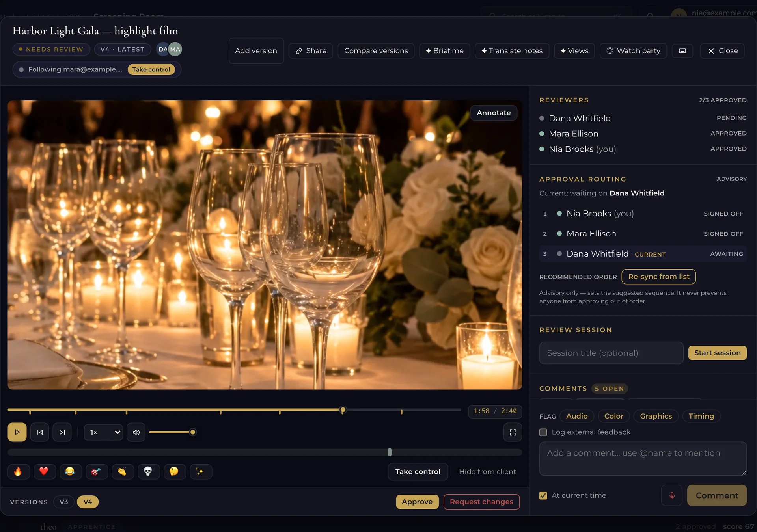
Task: Toggle the Audio flag
Action: [577, 416]
